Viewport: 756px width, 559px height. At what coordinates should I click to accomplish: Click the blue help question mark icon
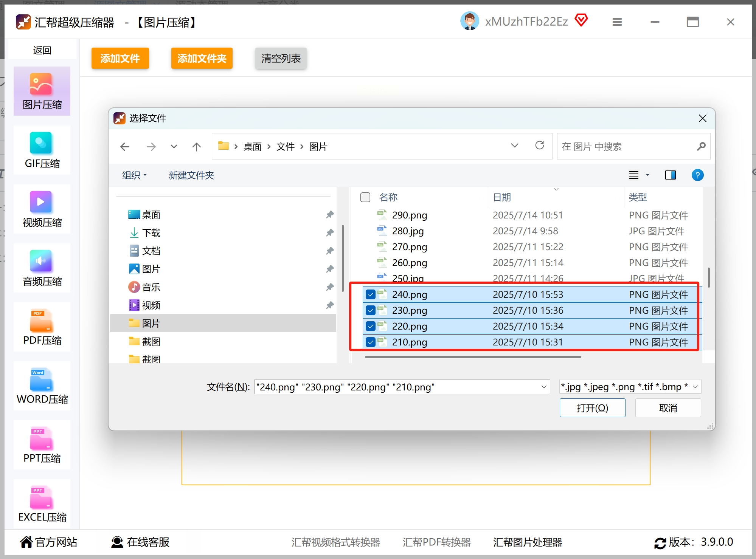pyautogui.click(x=697, y=175)
